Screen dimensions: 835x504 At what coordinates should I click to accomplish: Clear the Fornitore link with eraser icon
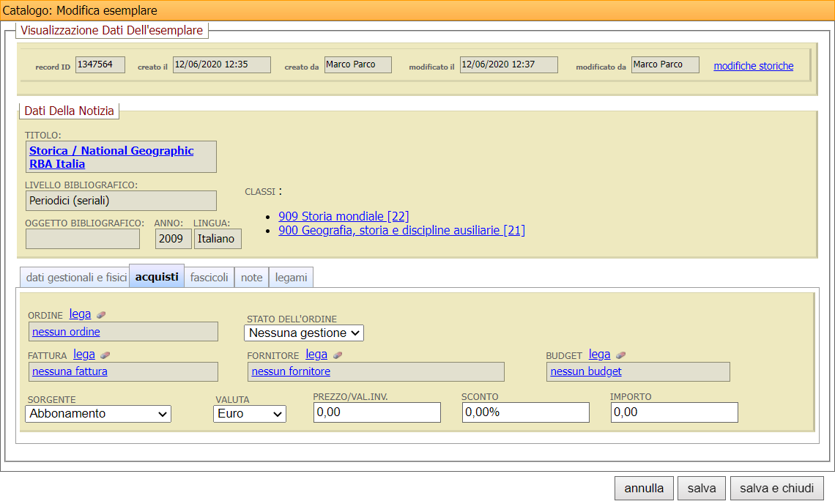tap(338, 355)
